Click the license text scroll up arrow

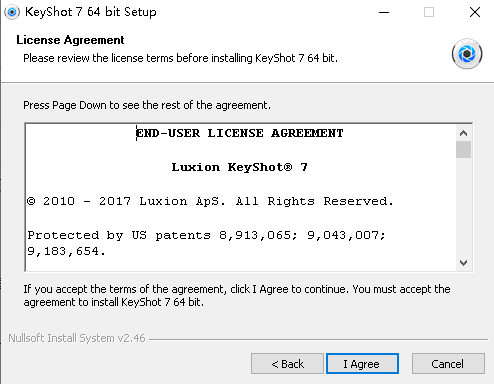(463, 133)
